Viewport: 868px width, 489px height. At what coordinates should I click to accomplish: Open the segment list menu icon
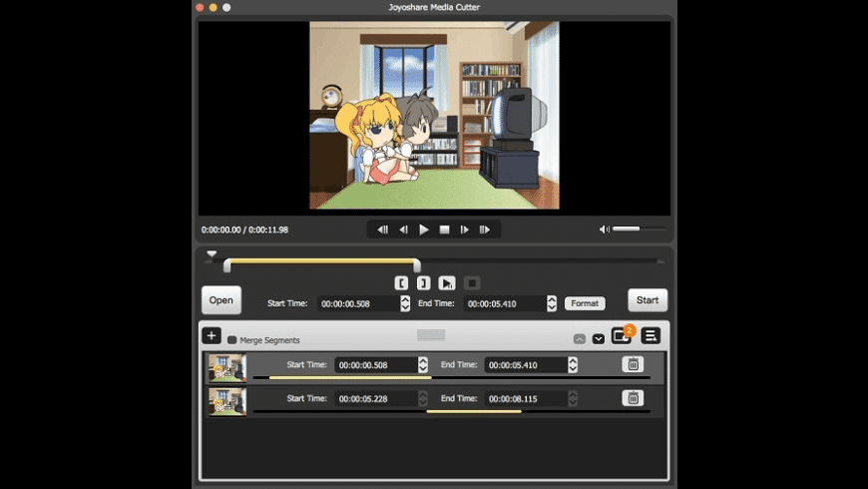(651, 335)
